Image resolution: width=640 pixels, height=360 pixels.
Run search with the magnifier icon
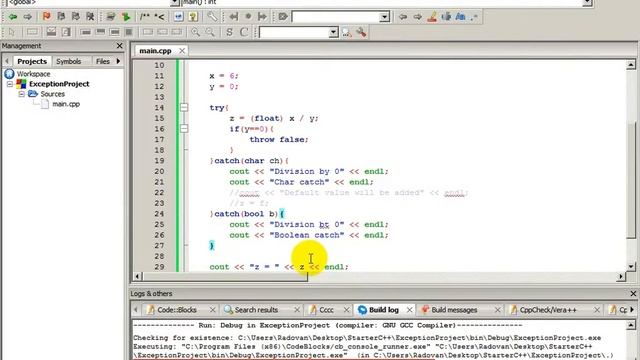click(x=347, y=32)
